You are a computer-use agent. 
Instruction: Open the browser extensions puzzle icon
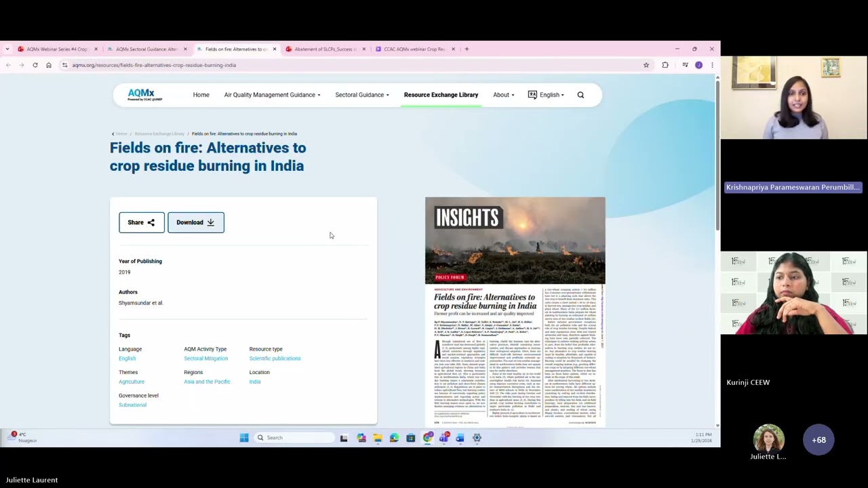pyautogui.click(x=665, y=65)
